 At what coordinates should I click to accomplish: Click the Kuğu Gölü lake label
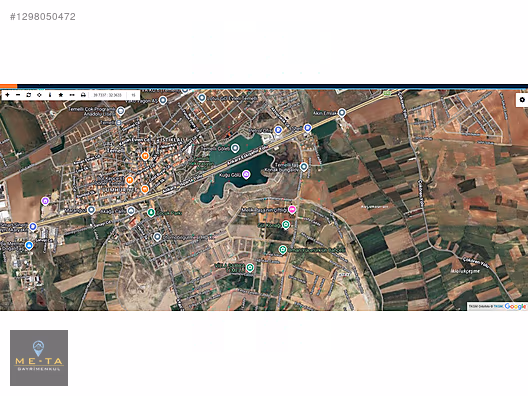pyautogui.click(x=230, y=175)
